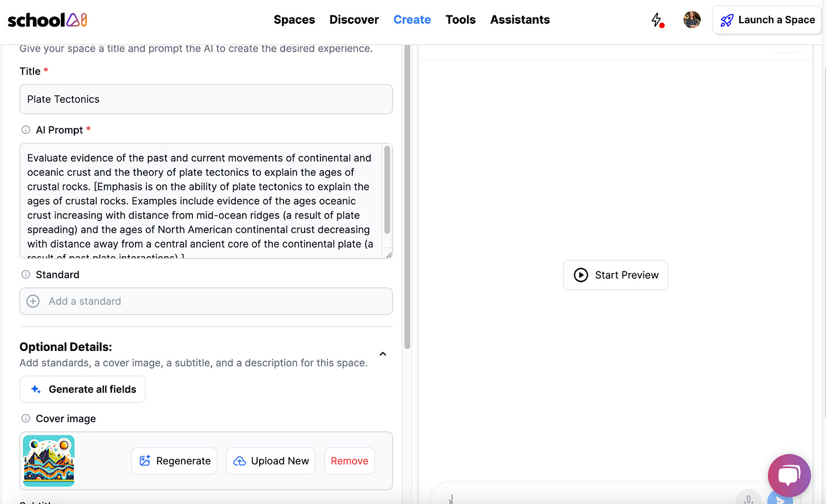826x504 pixels.
Task: Click the Optional Details heading
Action: click(x=66, y=347)
